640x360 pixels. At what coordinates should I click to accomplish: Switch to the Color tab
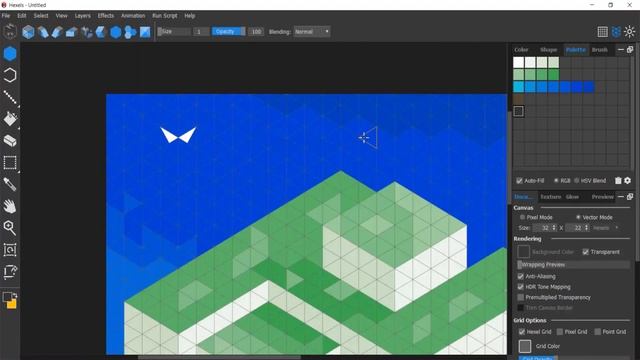click(x=521, y=49)
